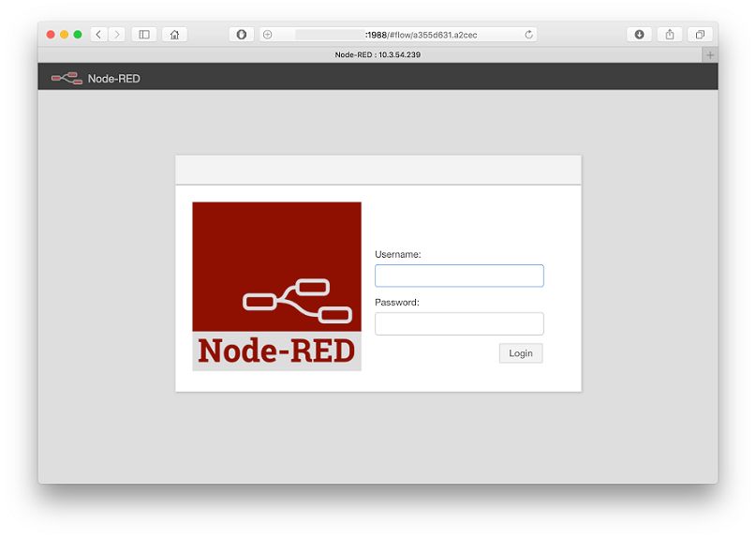This screenshot has width=756, height=538.
Task: Focus the Password input field
Action: click(x=459, y=323)
